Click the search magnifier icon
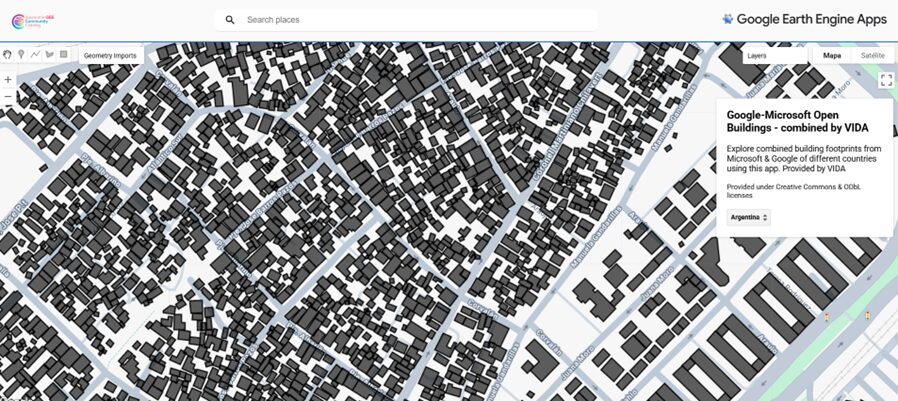 230,20
